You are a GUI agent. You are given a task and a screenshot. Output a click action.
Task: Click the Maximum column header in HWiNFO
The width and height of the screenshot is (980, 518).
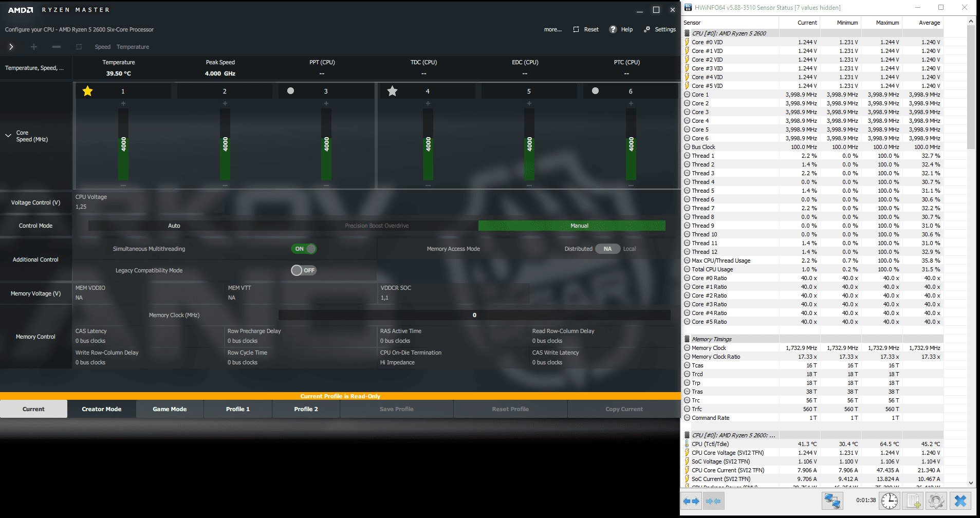(882, 23)
